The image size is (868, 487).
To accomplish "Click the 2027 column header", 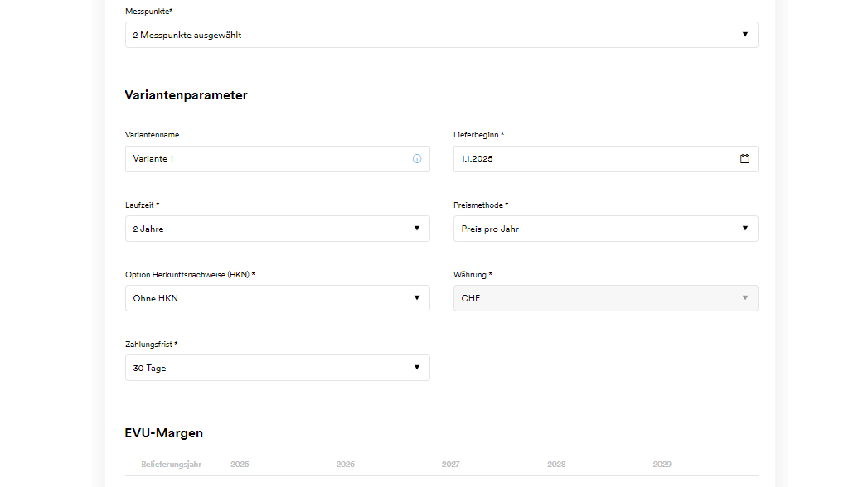I will pos(450,465).
